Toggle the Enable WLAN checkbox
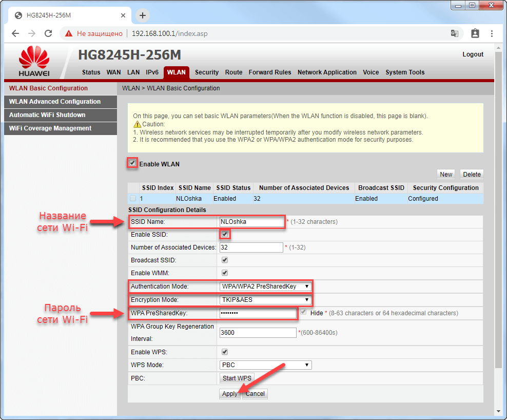The height and width of the screenshot is (420, 507). coord(132,163)
